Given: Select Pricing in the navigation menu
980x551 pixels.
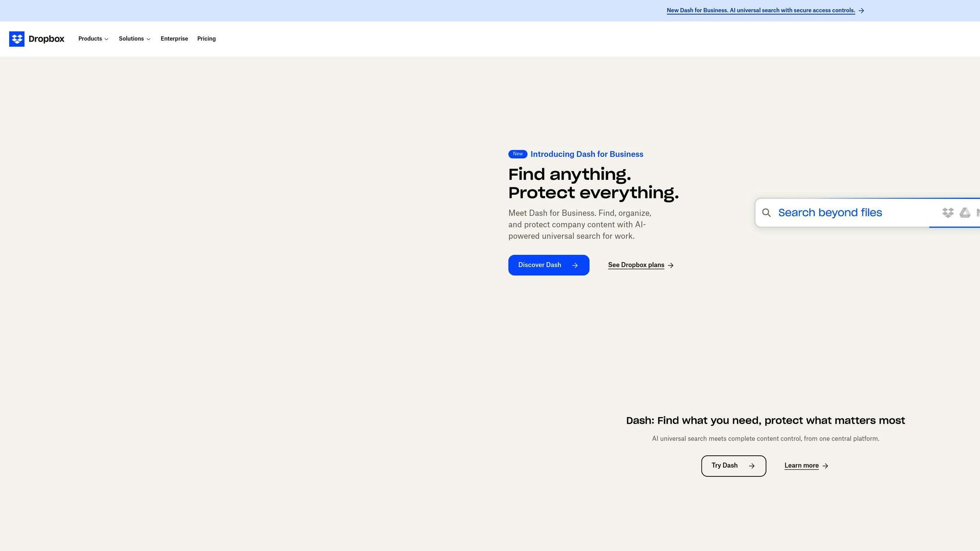Looking at the screenshot, I should pos(206,39).
